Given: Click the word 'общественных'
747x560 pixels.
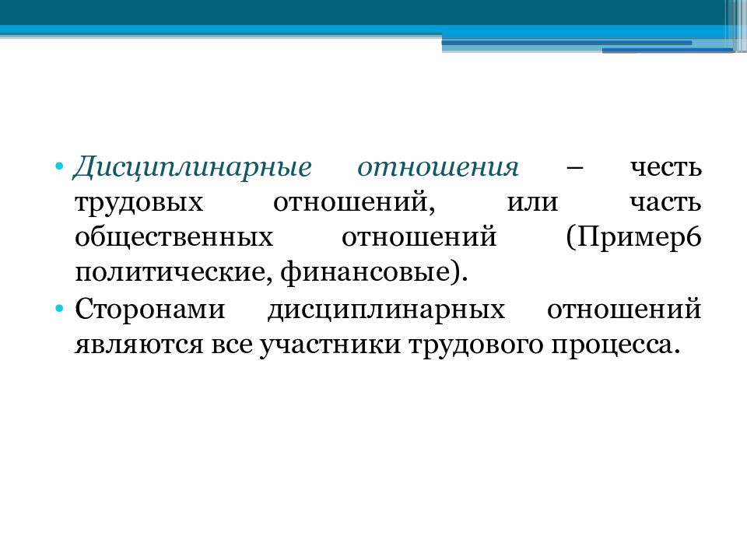Looking at the screenshot, I should tap(174, 237).
